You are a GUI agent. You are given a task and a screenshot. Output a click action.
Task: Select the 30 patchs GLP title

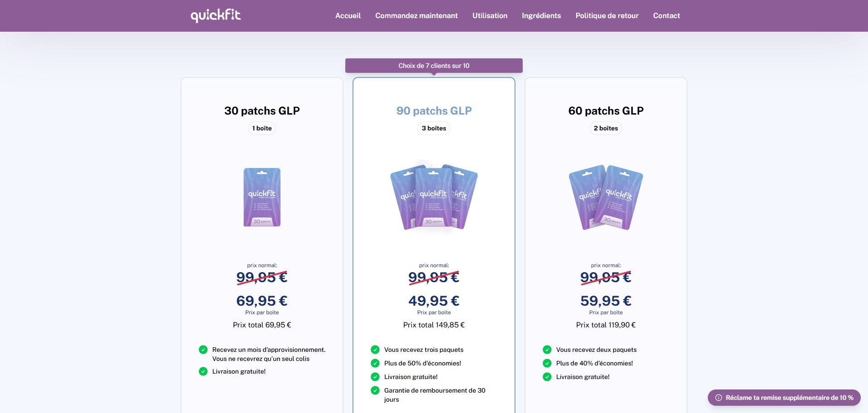point(262,110)
